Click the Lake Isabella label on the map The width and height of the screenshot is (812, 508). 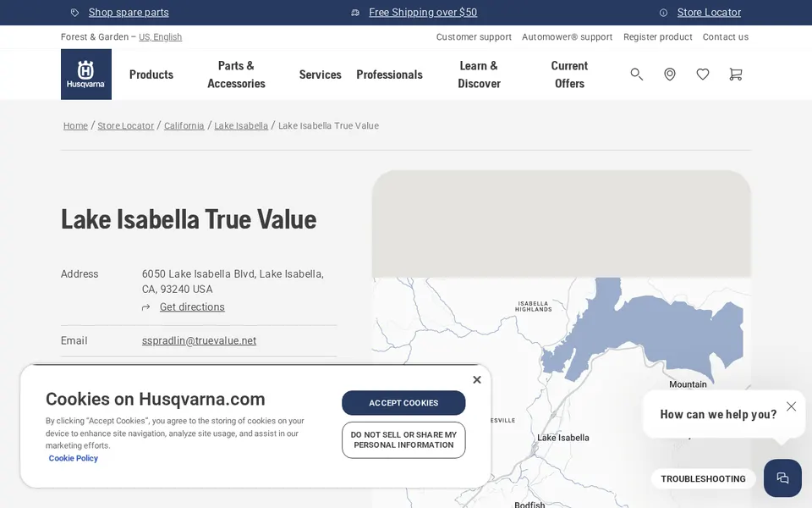563,438
